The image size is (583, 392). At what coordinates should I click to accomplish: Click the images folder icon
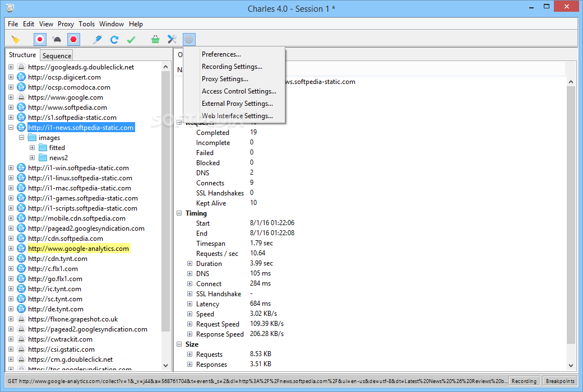click(x=32, y=137)
